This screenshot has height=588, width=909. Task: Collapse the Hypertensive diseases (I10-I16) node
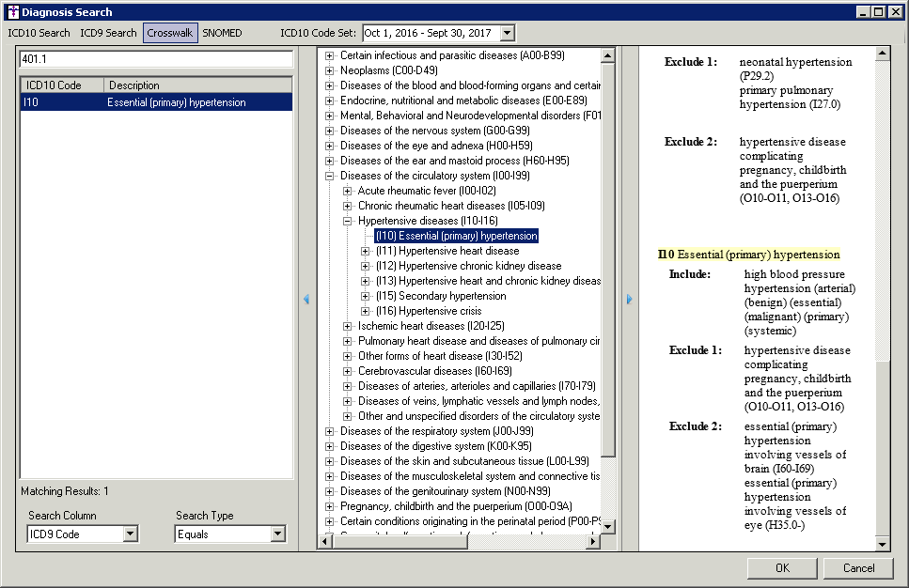coord(348,221)
